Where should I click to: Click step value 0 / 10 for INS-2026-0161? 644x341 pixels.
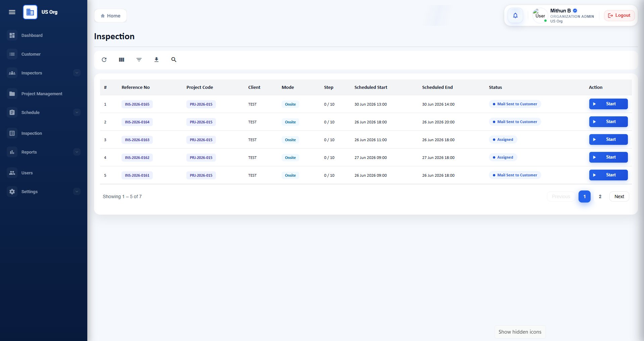click(x=329, y=175)
